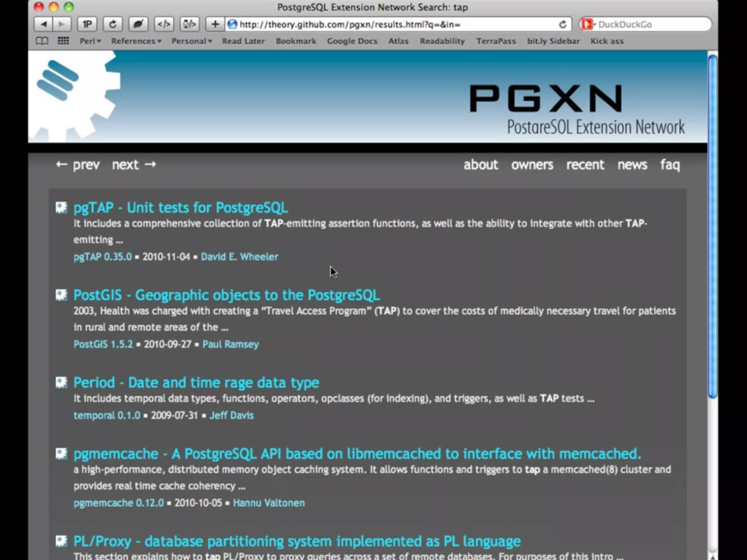Click the bomb-shaped toolbar button
The height and width of the screenshot is (560, 747).
(138, 24)
